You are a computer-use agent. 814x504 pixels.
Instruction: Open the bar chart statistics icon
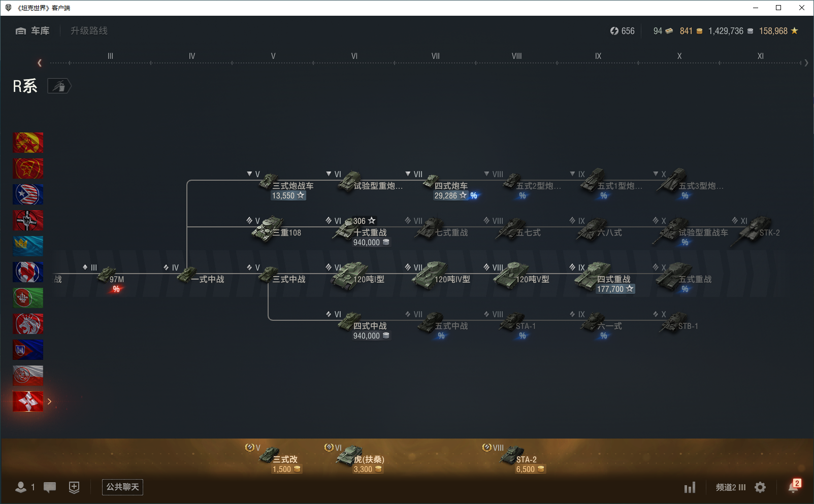pos(690,488)
